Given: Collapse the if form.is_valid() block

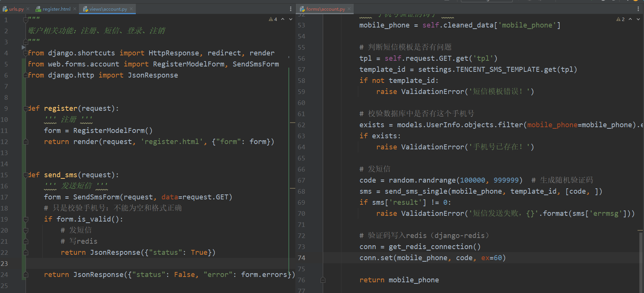Looking at the screenshot, I should pos(26,219).
